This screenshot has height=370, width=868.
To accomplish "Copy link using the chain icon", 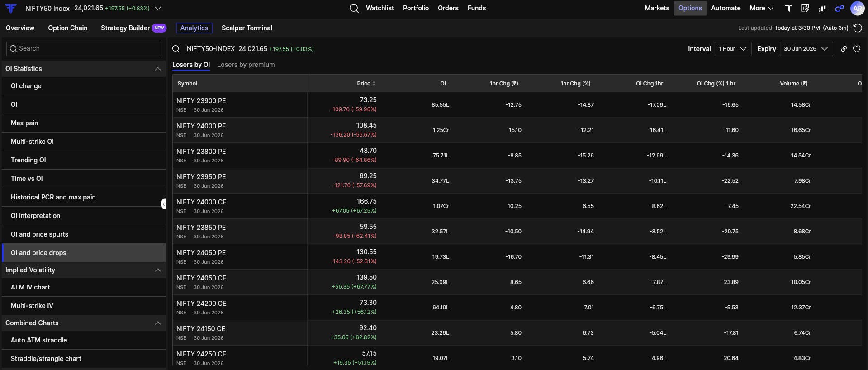I will point(844,49).
